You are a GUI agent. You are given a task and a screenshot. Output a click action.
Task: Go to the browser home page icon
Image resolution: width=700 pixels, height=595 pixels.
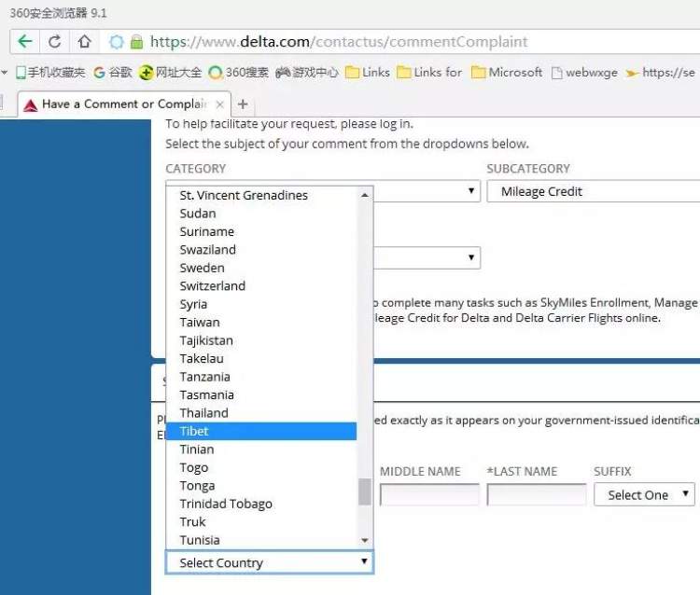coord(84,42)
